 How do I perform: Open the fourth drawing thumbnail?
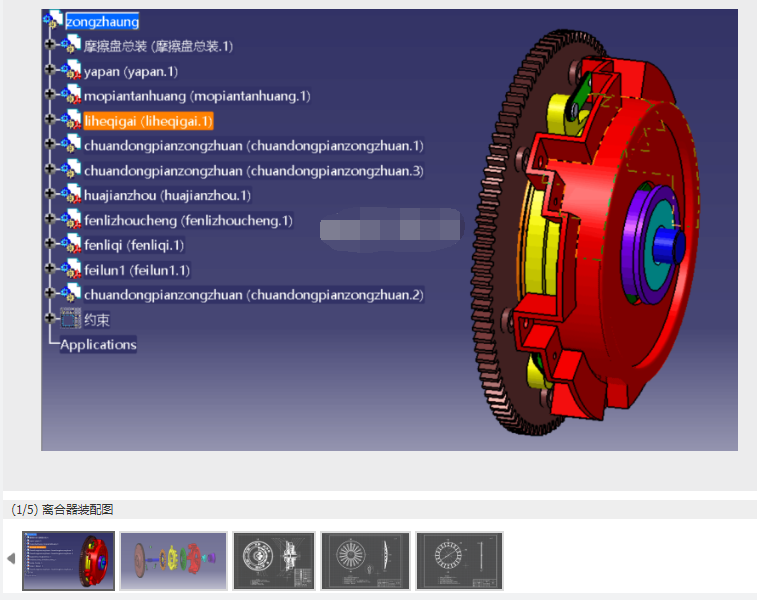[x=365, y=561]
